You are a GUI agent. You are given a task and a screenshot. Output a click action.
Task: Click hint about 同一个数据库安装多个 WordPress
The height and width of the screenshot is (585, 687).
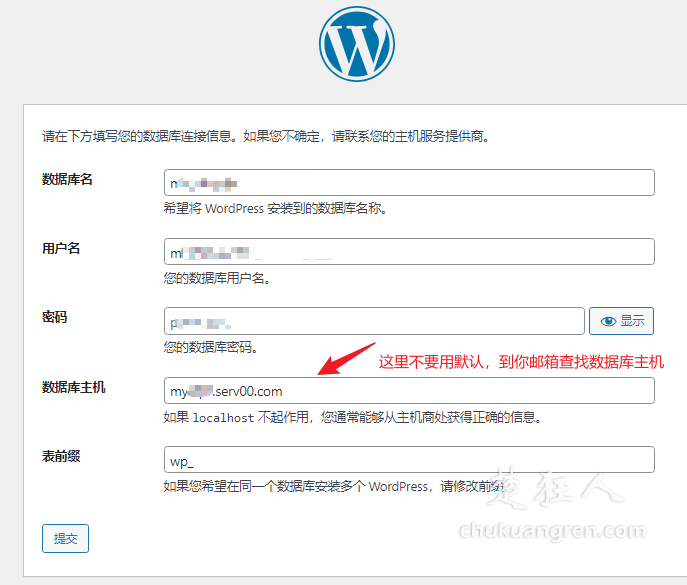point(334,486)
